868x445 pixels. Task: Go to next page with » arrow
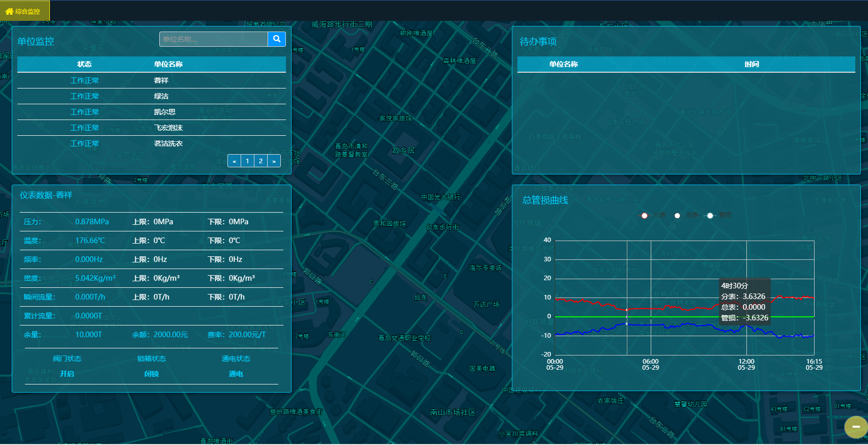pos(274,161)
